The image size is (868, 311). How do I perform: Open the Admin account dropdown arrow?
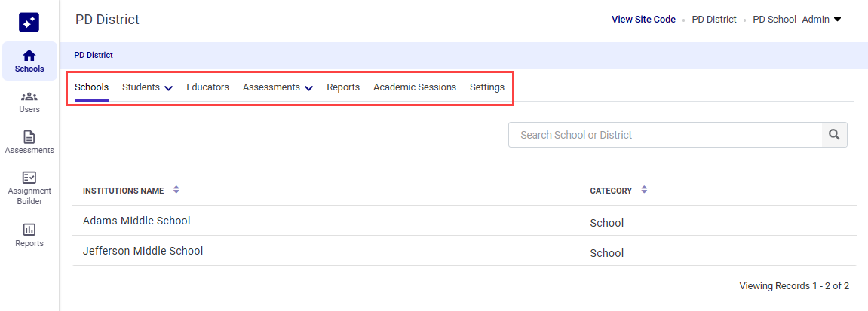pyautogui.click(x=837, y=20)
